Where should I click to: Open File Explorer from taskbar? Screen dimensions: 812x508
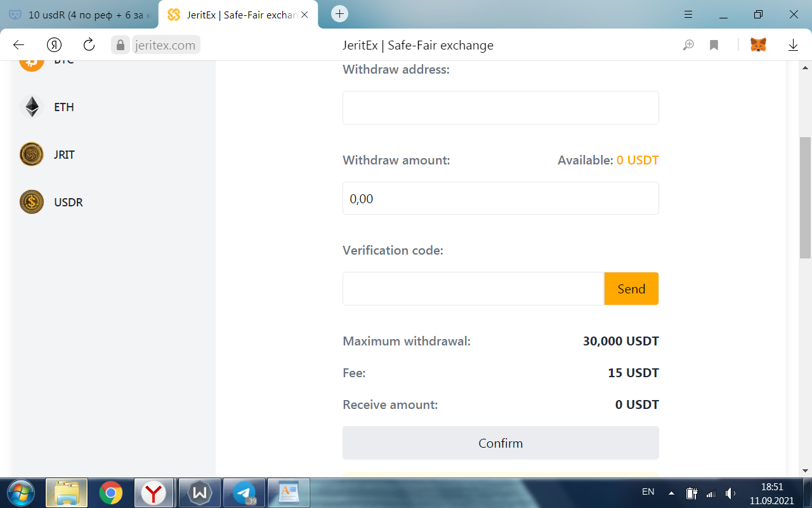tap(67, 492)
